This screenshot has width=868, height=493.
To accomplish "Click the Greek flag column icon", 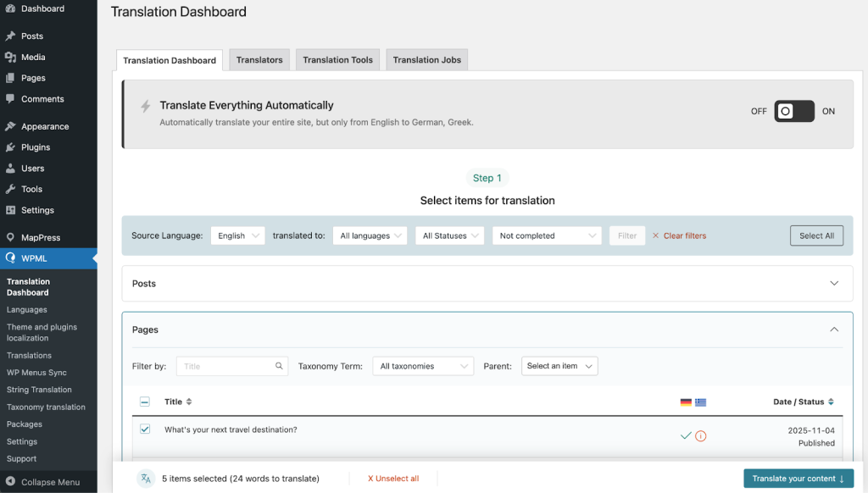I will [x=701, y=402].
